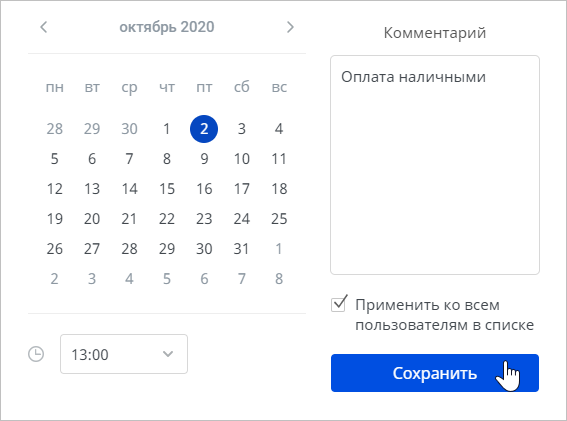Select date 10 on Saturday column
This screenshot has height=421, width=567.
click(x=242, y=159)
